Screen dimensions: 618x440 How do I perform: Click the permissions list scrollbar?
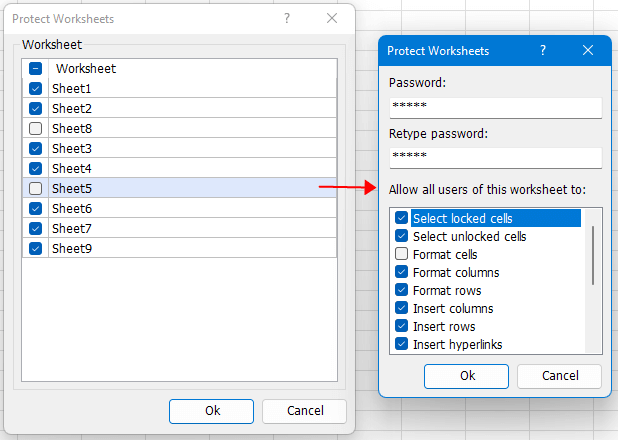click(x=593, y=255)
